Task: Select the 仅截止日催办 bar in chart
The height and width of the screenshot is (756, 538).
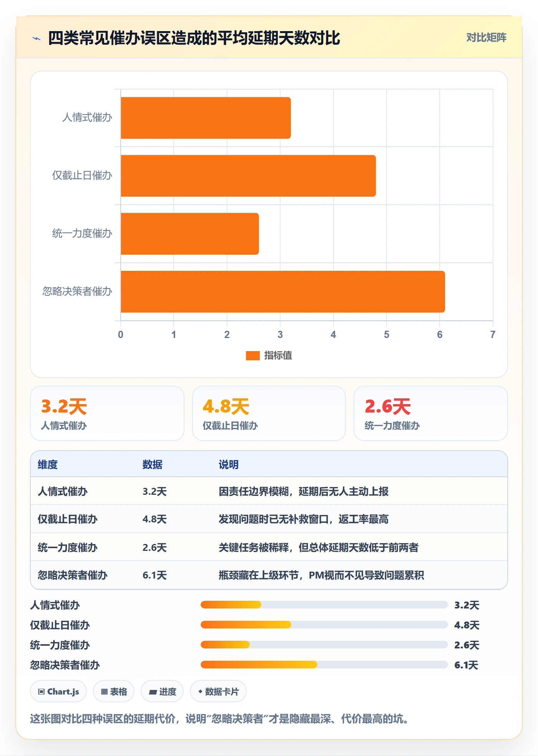Action: click(x=248, y=176)
